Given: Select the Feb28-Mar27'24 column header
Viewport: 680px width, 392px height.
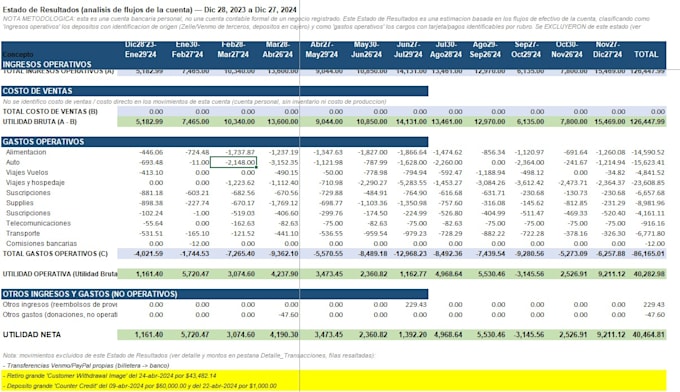Looking at the screenshot, I should tap(233, 49).
